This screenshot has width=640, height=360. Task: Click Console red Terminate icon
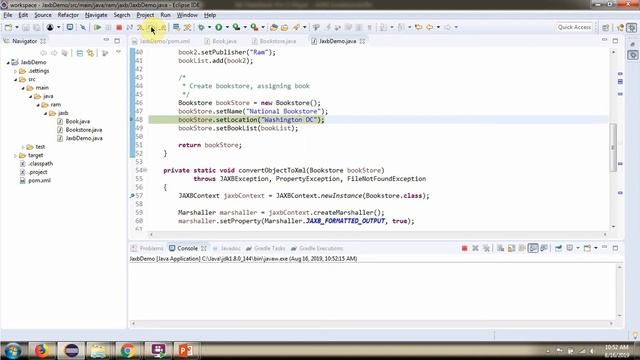click(464, 248)
